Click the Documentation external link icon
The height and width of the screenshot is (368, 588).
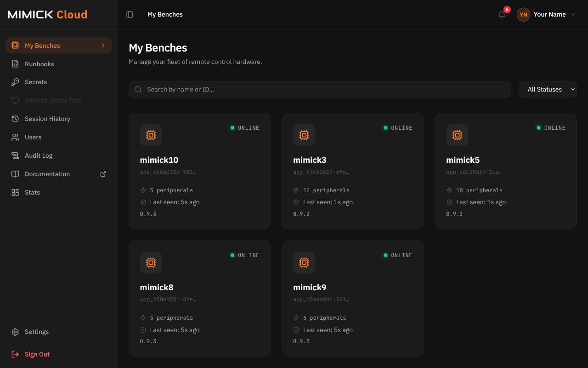pyautogui.click(x=103, y=174)
